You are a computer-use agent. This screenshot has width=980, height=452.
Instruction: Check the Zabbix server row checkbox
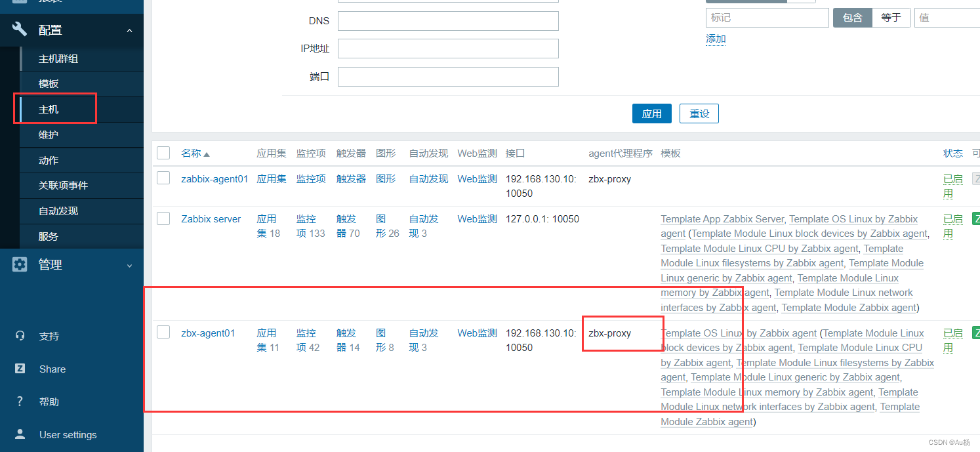click(x=163, y=218)
